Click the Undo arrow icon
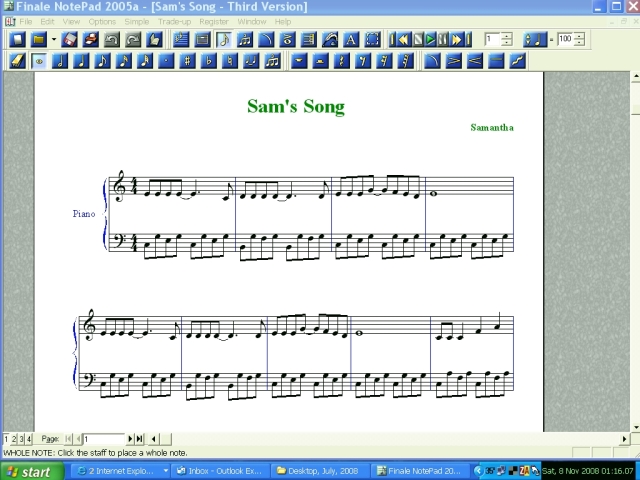The height and width of the screenshot is (480, 640). 111,40
